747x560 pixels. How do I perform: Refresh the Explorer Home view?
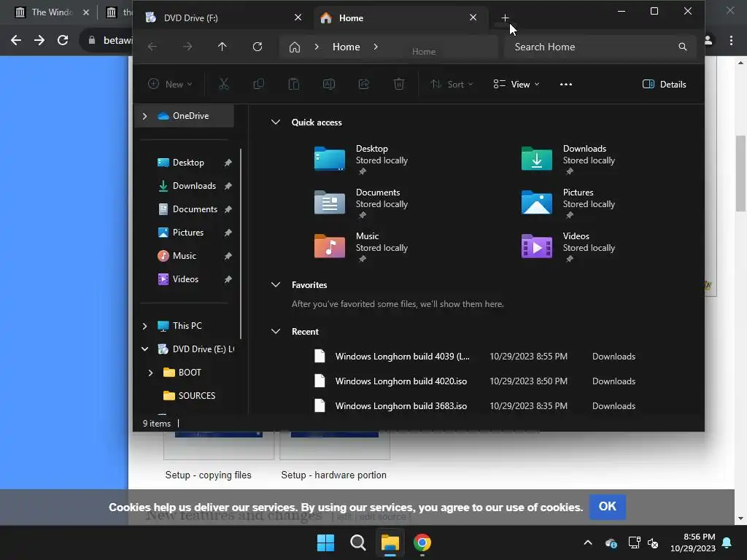point(258,47)
